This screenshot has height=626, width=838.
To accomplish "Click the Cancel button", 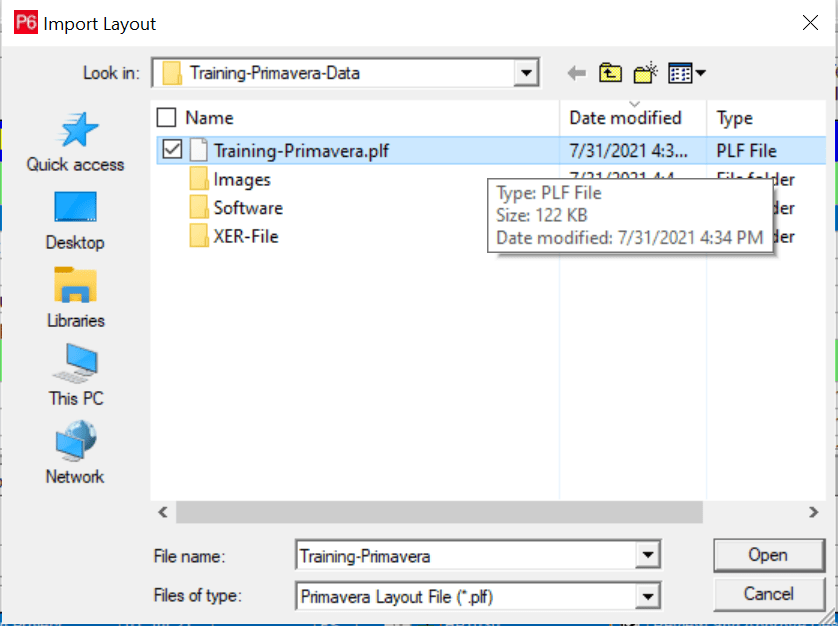I will 768,594.
